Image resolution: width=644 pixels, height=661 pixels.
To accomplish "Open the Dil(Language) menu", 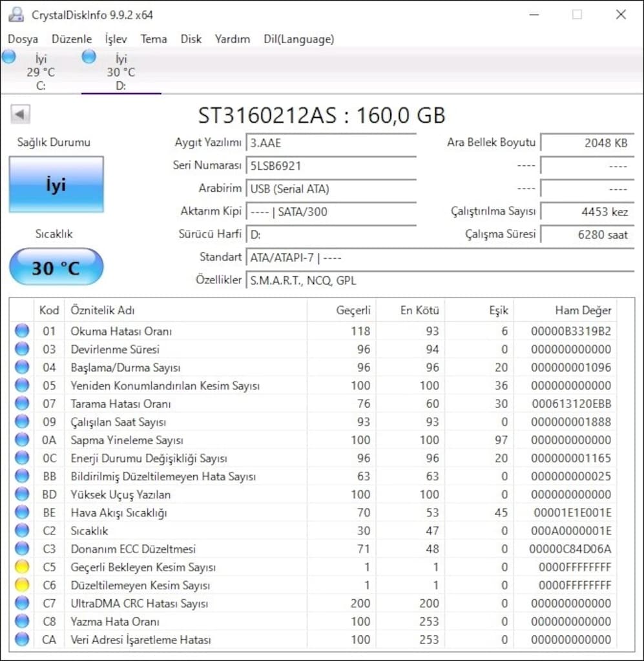I will pyautogui.click(x=298, y=39).
